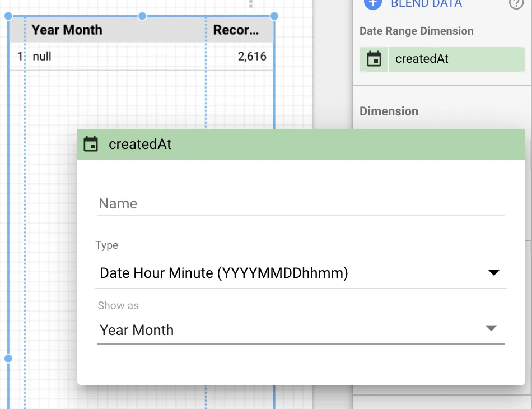Open the Type dropdown Date Hour Minute

point(301,273)
